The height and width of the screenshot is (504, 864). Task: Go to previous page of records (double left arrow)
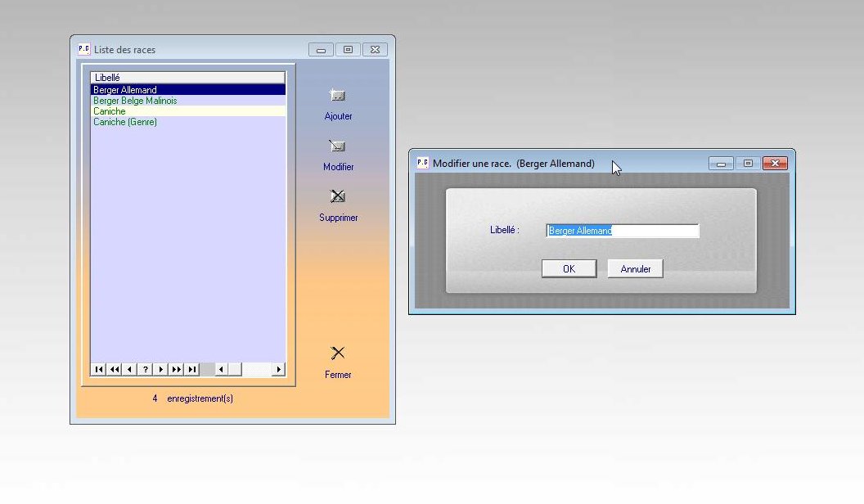coord(115,370)
